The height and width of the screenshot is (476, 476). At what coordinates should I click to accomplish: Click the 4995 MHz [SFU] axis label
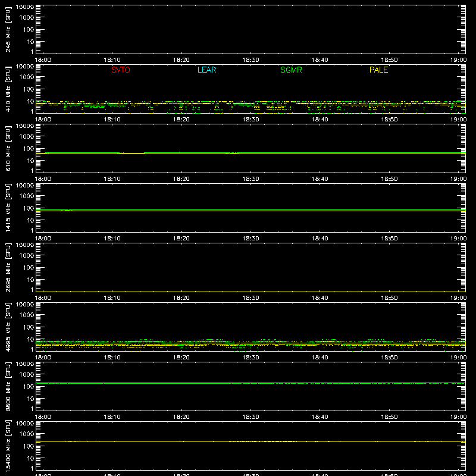pyautogui.click(x=8, y=327)
